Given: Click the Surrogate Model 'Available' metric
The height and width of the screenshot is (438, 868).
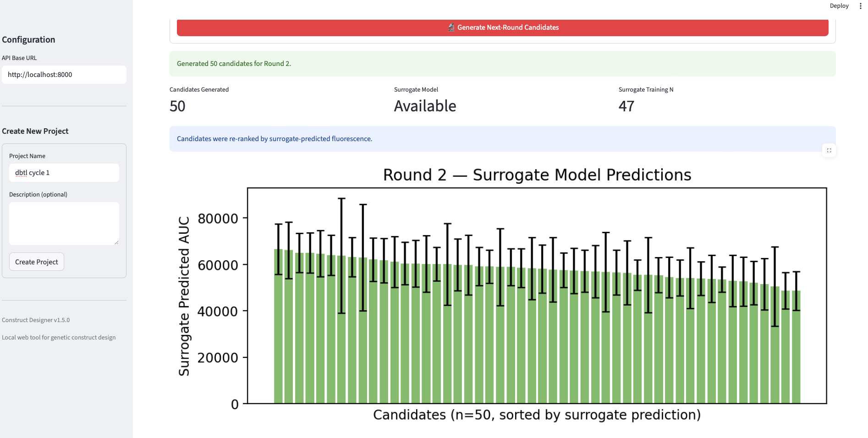Looking at the screenshot, I should tap(425, 106).
